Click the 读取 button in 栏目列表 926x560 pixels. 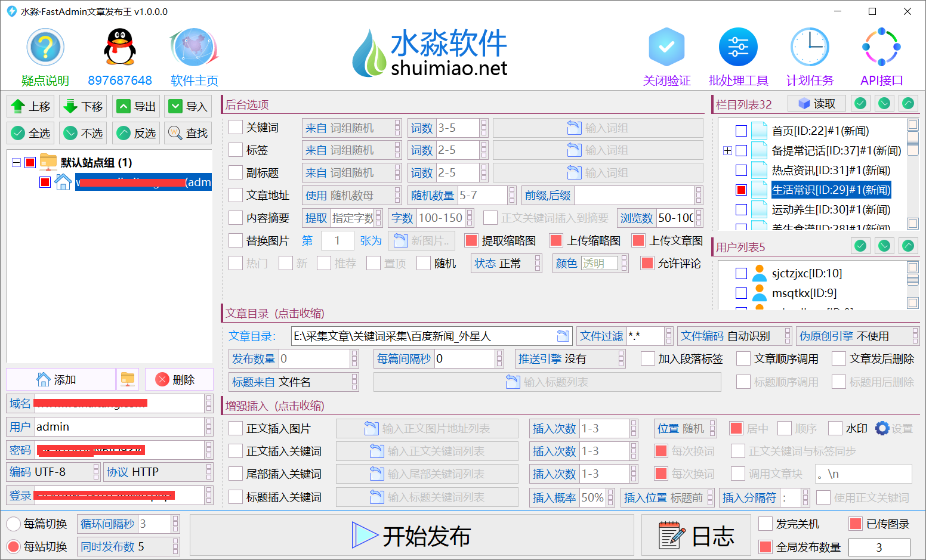(x=816, y=104)
